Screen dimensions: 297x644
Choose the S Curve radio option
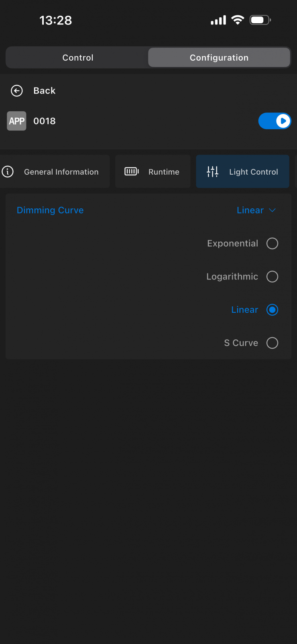tap(272, 343)
